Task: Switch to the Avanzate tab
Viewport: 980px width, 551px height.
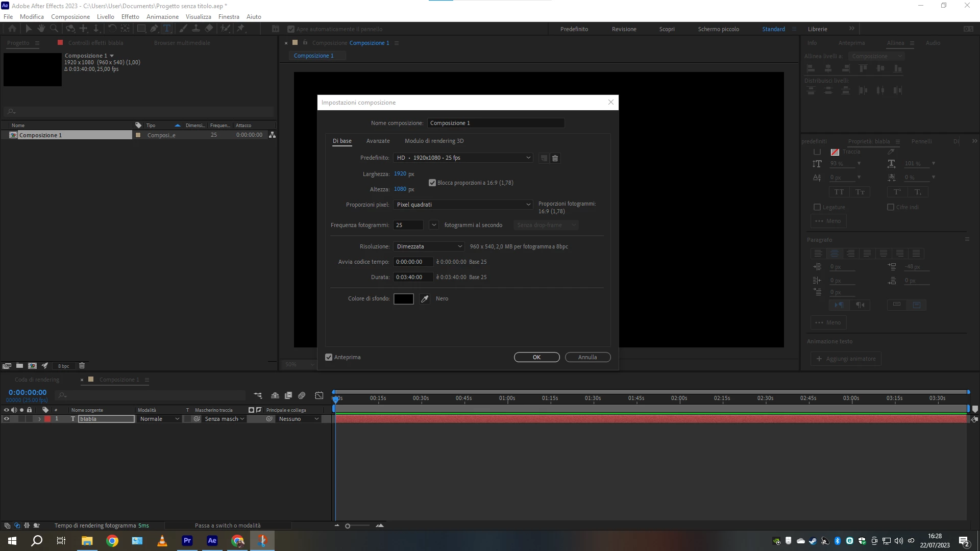Action: click(378, 141)
